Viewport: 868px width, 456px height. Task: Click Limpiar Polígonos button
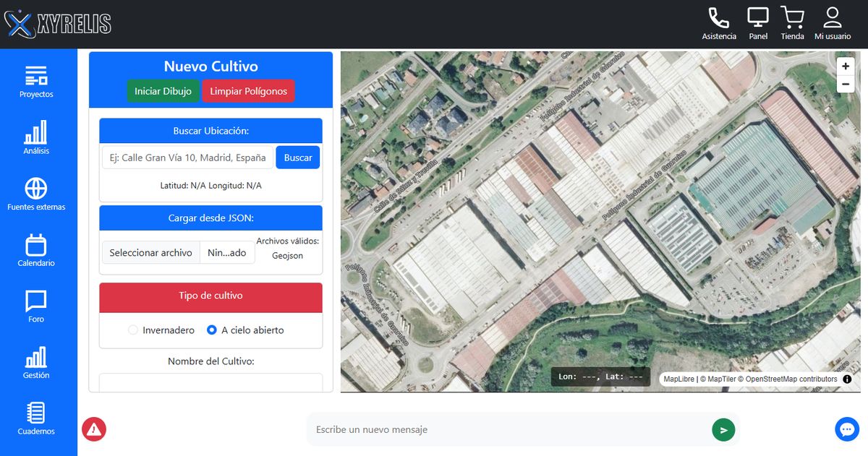click(x=249, y=91)
